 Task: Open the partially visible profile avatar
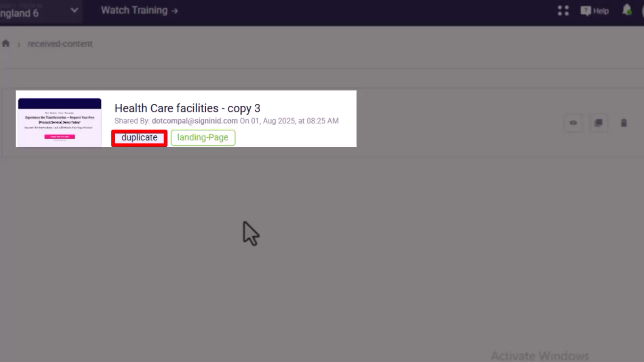pyautogui.click(x=642, y=10)
